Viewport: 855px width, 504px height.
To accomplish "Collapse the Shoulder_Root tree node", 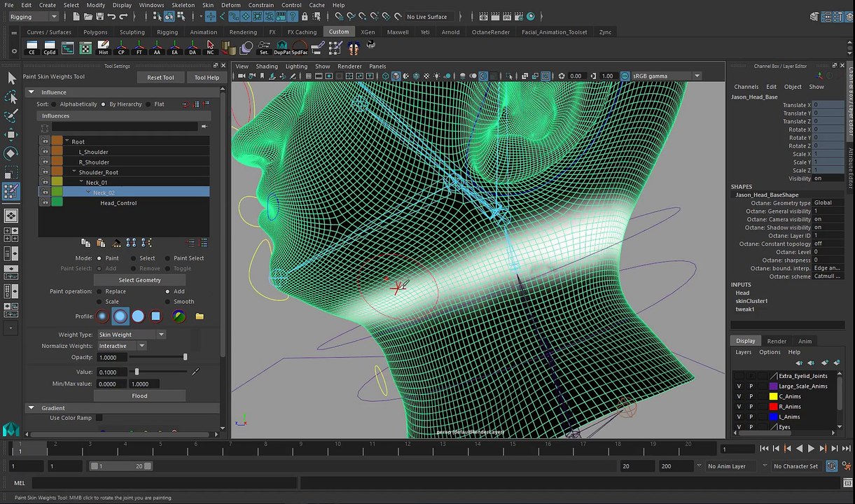I will 74,171.
